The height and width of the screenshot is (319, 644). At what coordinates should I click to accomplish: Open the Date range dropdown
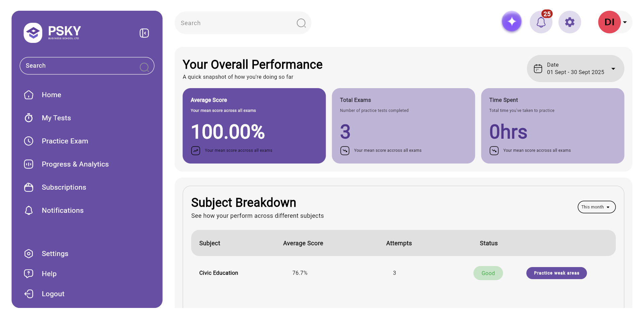coord(613,69)
